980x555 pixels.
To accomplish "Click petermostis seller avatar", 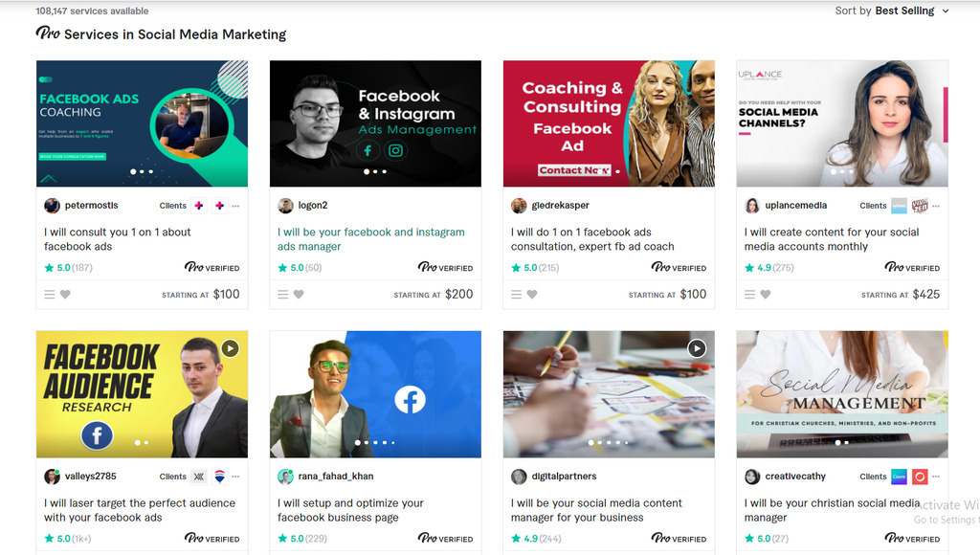I will point(52,206).
